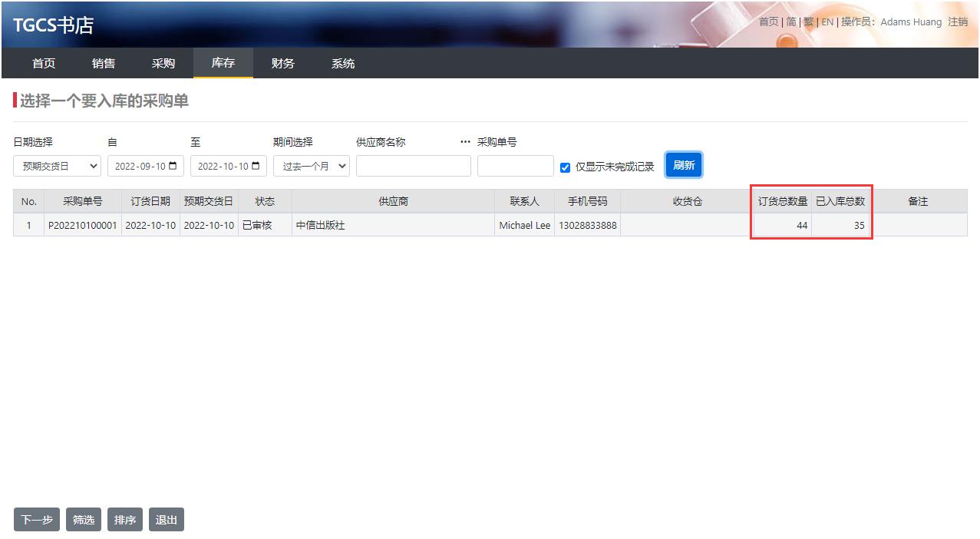Click the 排序 sort button
980x539 pixels.
tap(125, 520)
